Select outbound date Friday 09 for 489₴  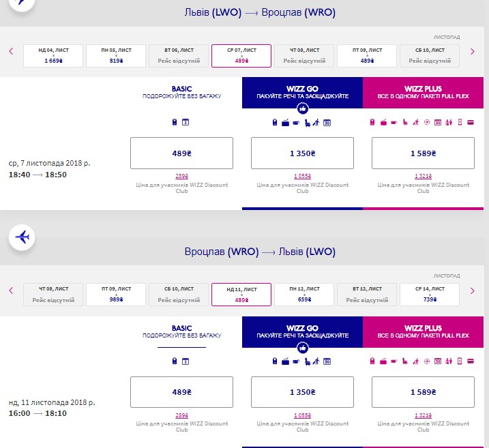[367, 56]
